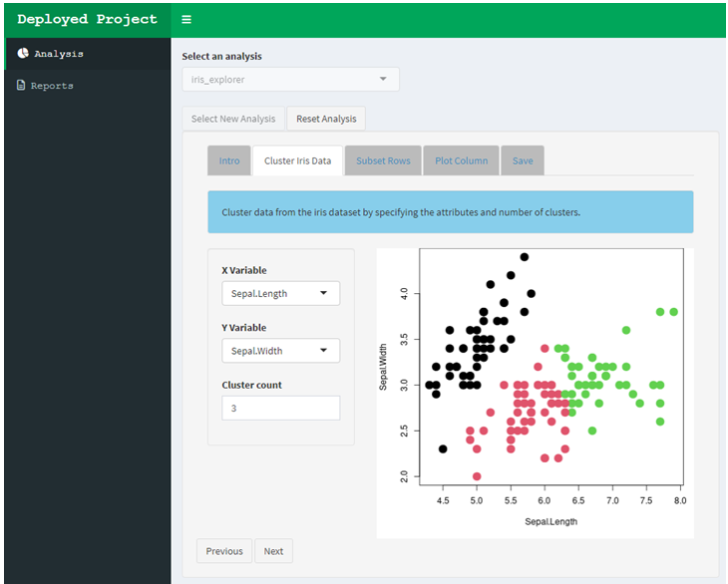Click the hamburger menu icon
The width and height of the screenshot is (728, 584).
click(186, 19)
